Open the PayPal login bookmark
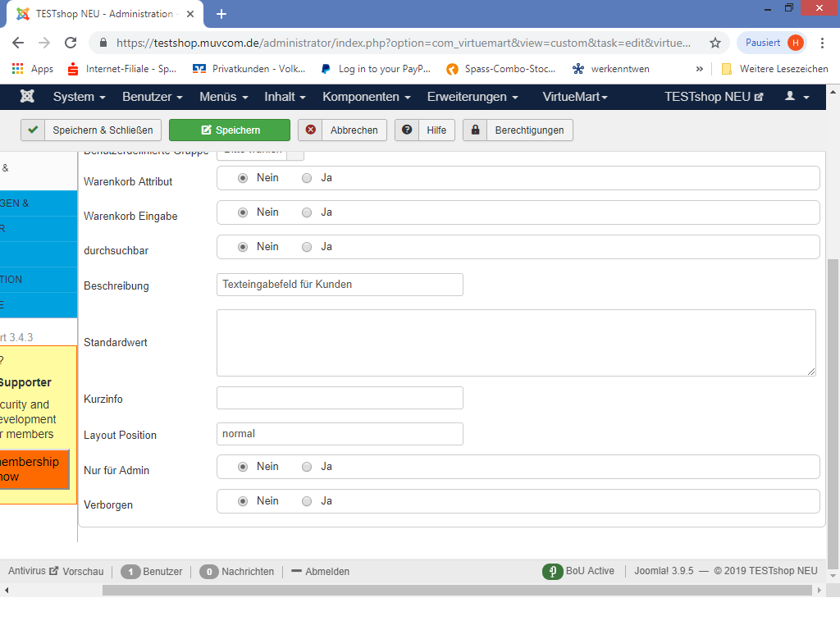 click(376, 69)
